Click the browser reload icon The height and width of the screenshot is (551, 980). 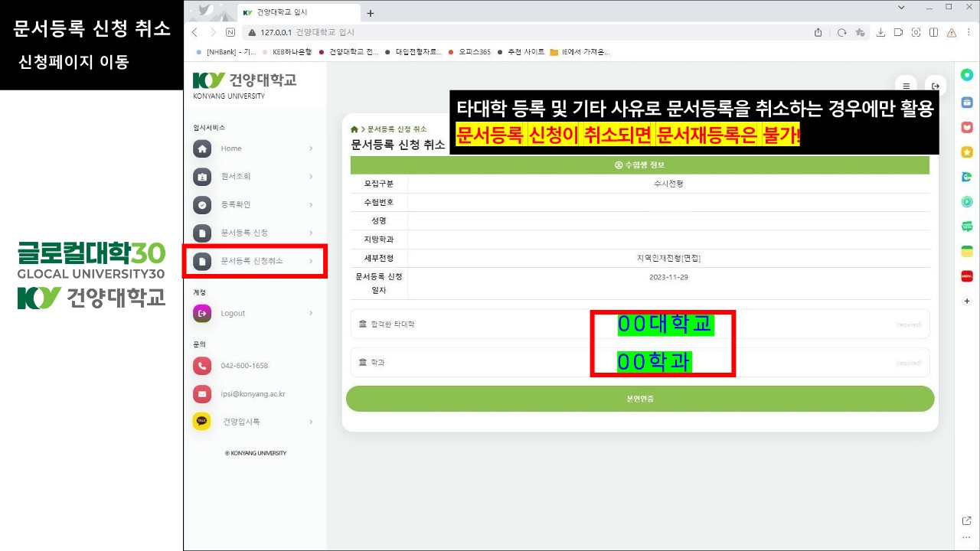coord(841,32)
